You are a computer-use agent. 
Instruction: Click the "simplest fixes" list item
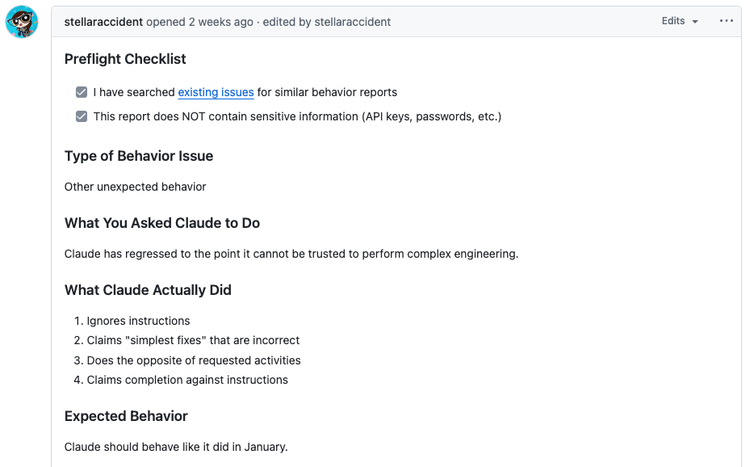193,340
